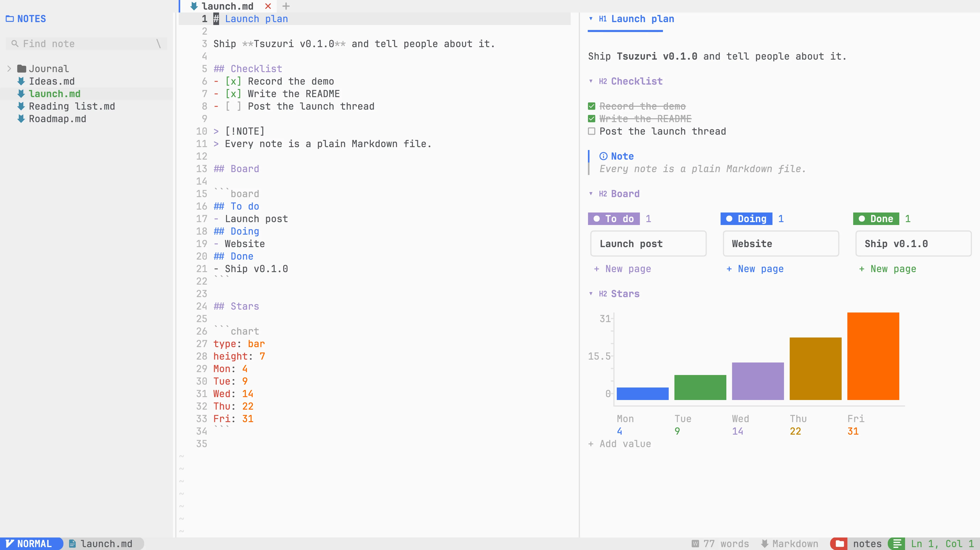Check the Post the launch thread checkbox

(x=592, y=131)
